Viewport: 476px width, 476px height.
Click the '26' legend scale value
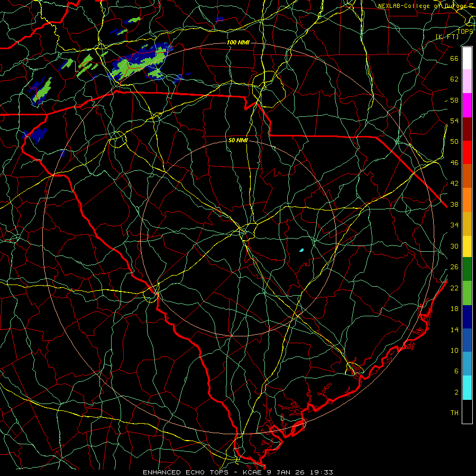(454, 267)
